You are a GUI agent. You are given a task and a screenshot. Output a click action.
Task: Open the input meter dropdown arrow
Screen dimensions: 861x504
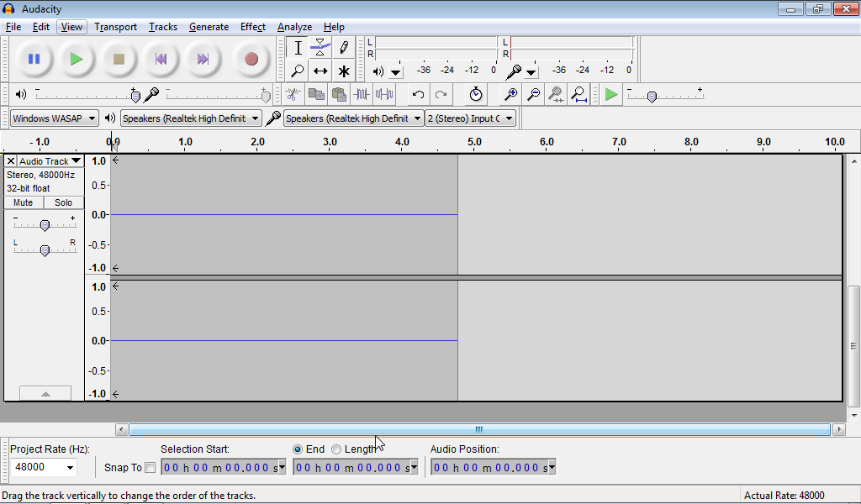click(531, 72)
